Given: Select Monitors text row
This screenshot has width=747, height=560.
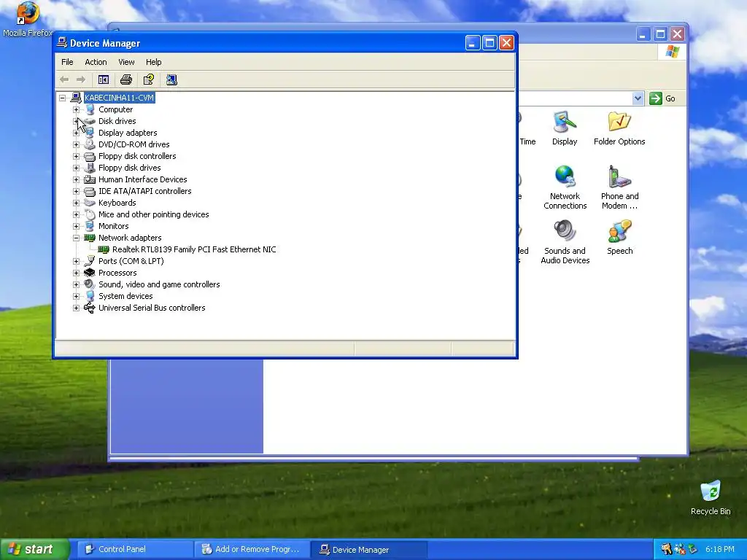Looking at the screenshot, I should pos(113,226).
